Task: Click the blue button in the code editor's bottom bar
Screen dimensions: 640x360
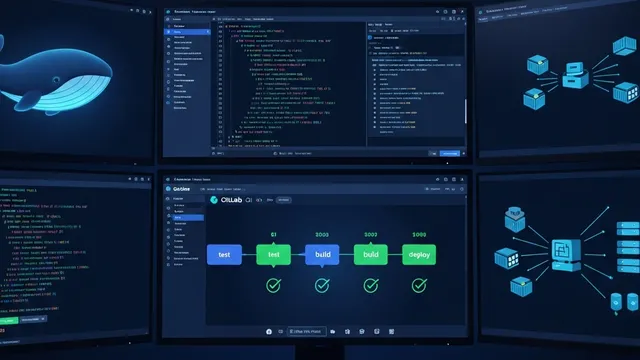Action: click(450, 153)
